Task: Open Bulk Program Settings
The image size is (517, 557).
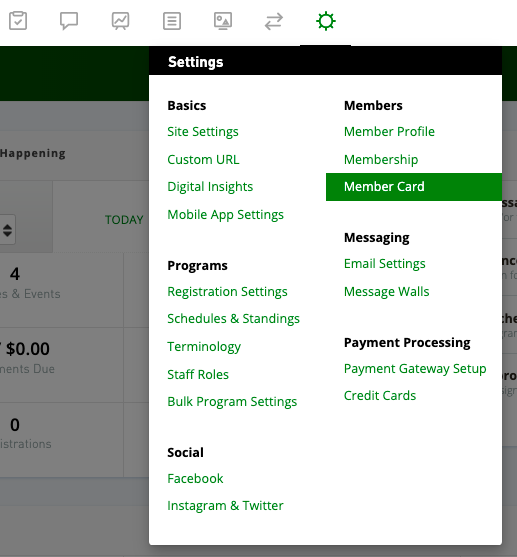Action: coord(232,402)
